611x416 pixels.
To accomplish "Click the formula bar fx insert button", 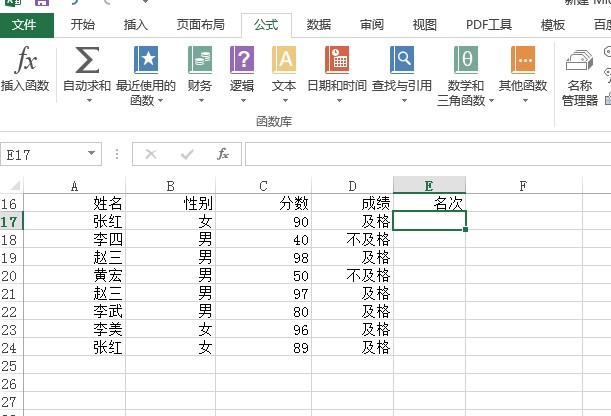I will coord(223,154).
